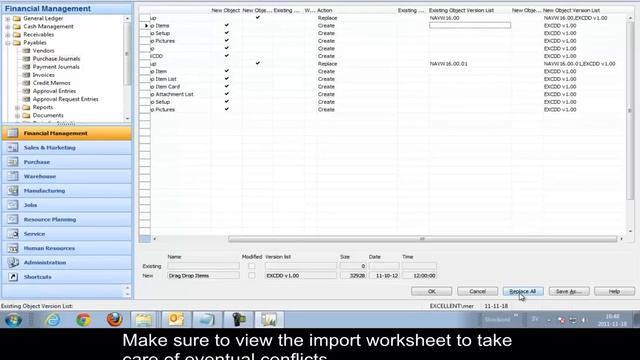The width and height of the screenshot is (640, 360).
Task: Open Windows Start orb on taskbar
Action: pyautogui.click(x=13, y=320)
